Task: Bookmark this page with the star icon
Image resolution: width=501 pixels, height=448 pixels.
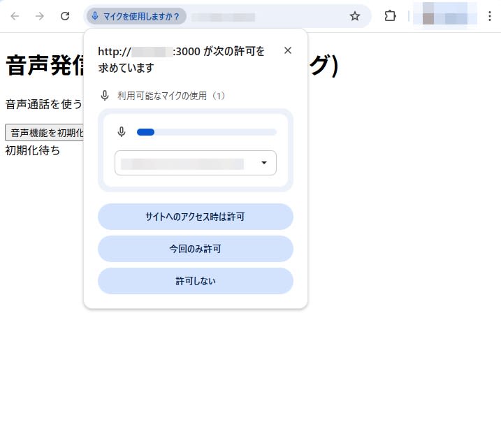Action: pyautogui.click(x=355, y=16)
